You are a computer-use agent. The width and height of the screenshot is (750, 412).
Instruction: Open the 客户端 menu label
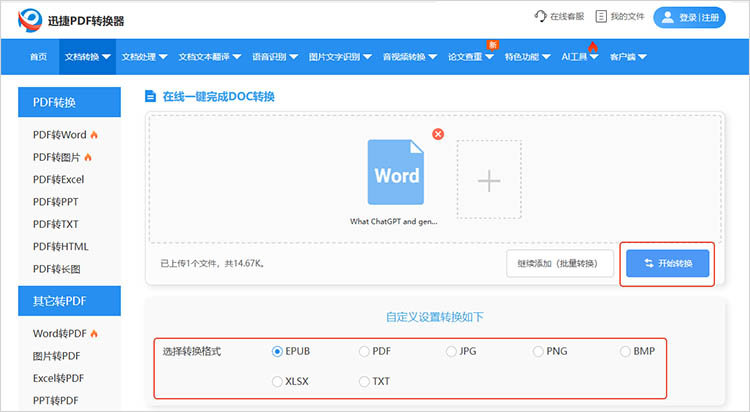click(x=623, y=57)
